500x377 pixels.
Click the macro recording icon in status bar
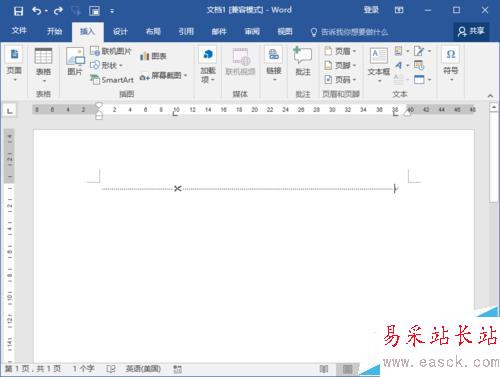177,369
